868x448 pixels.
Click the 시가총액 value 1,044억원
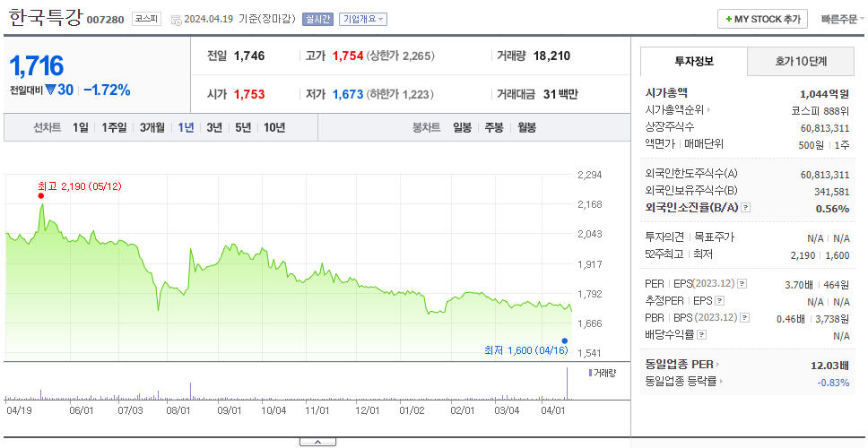[824, 94]
